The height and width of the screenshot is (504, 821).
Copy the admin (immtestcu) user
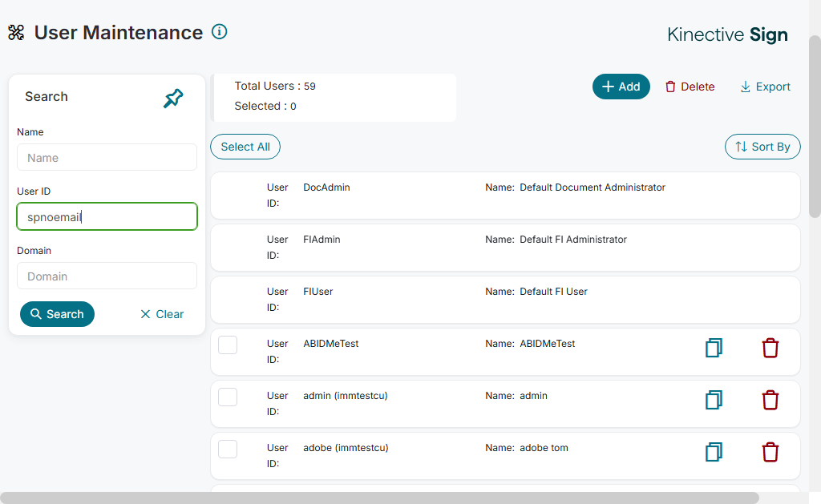714,400
